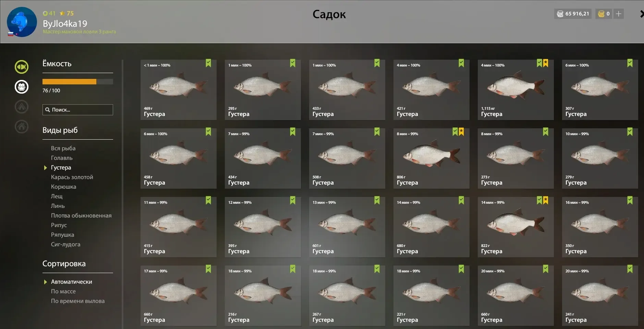644x329 pixels.
Task: Toggle yellow star mark on 1,115 кг Густера
Action: point(546,63)
